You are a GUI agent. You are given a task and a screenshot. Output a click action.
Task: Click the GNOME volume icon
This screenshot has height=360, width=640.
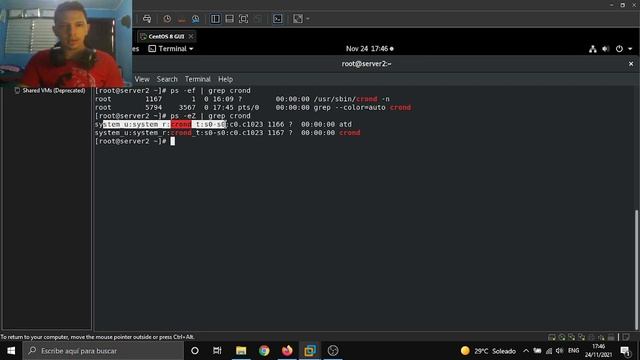tap(605, 49)
